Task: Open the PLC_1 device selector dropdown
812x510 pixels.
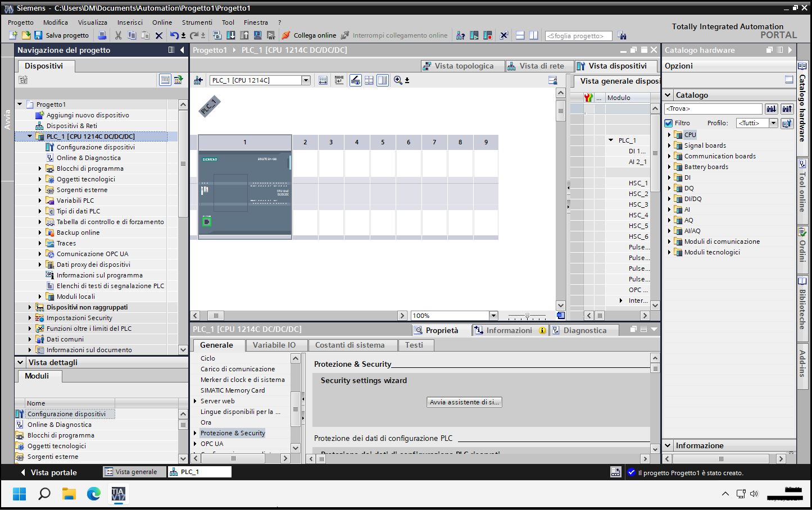Action: coord(306,80)
